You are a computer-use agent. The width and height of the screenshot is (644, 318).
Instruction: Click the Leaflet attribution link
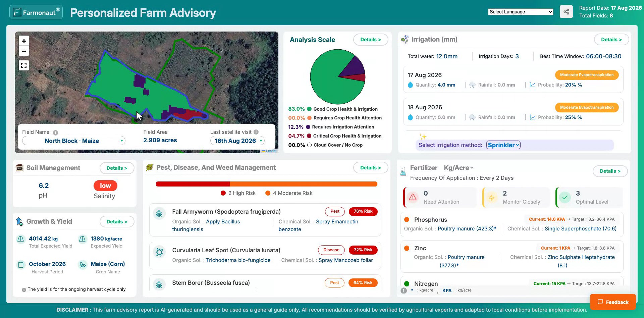coord(271,151)
